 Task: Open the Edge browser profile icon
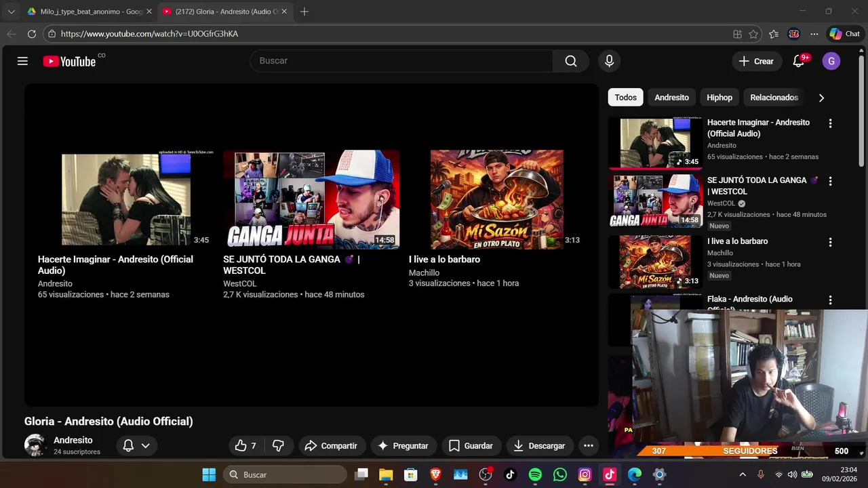[794, 34]
